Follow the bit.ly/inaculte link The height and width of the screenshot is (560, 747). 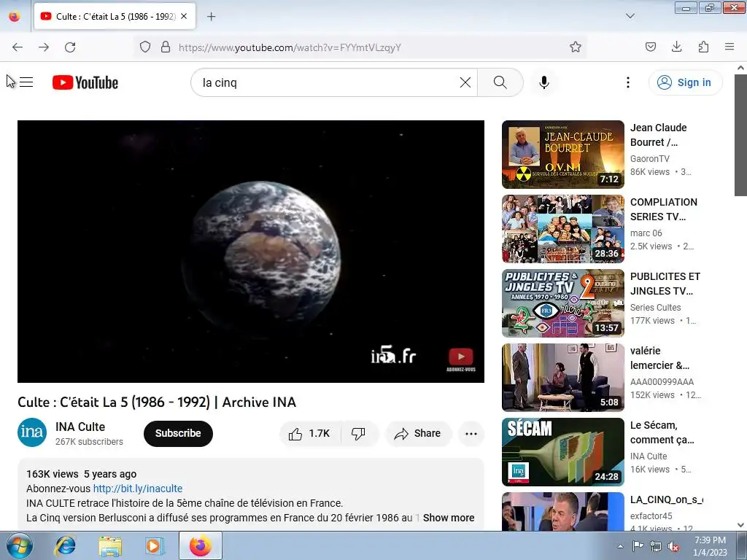point(138,489)
